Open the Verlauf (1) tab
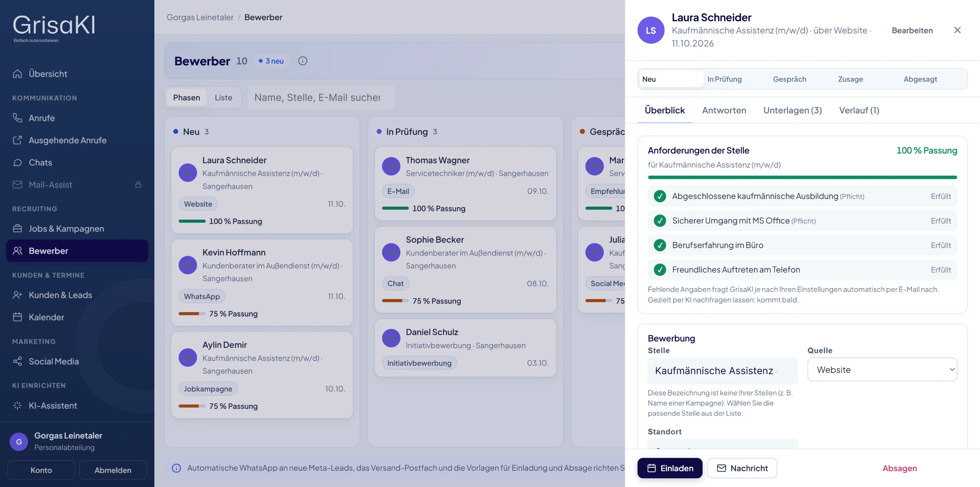Viewport: 980px width, 487px height. [859, 110]
